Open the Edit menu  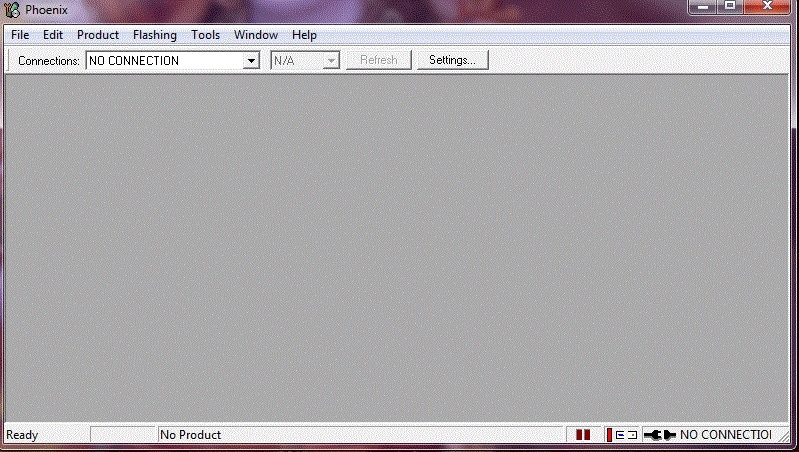(x=52, y=35)
